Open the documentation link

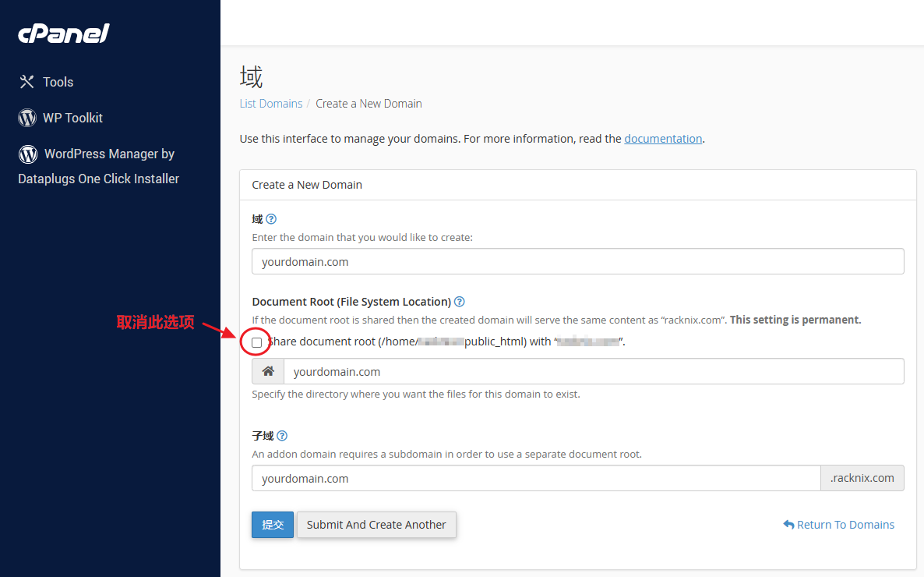point(663,138)
